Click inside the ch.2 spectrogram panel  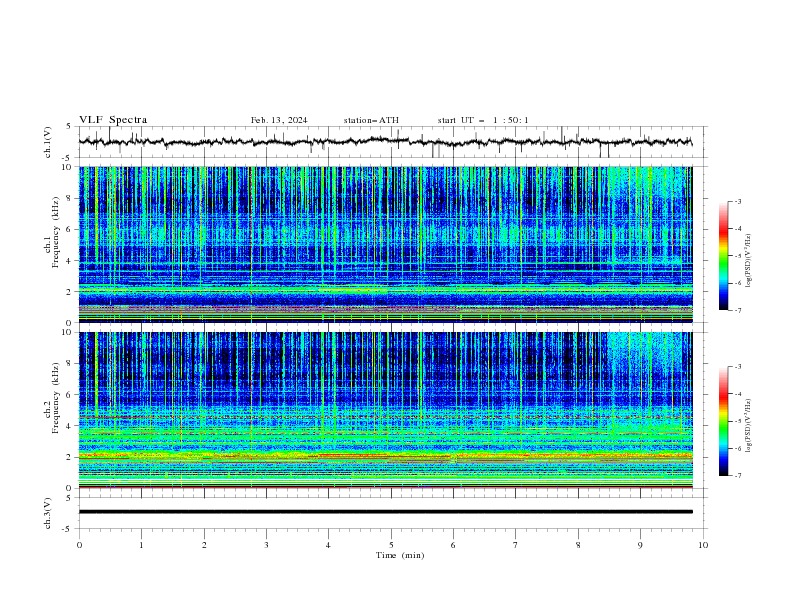click(x=385, y=410)
